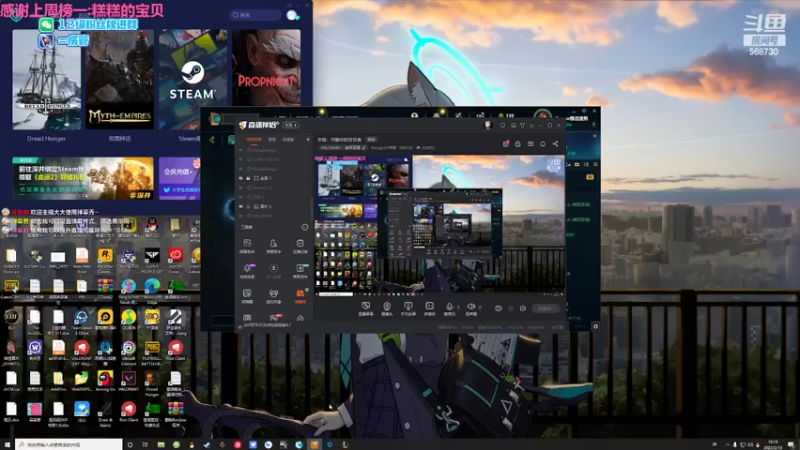
Task: Open the first tool in the toolbox grid
Action: pos(247,246)
